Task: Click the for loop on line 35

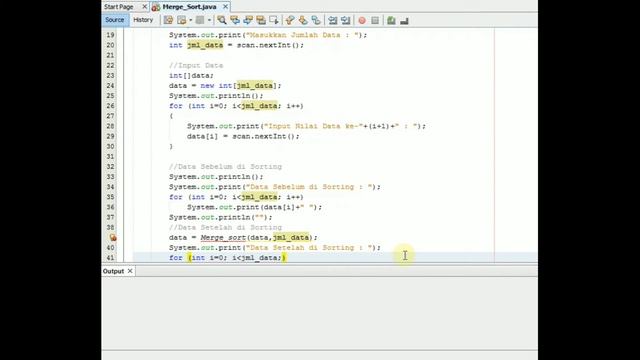Action: click(236, 197)
